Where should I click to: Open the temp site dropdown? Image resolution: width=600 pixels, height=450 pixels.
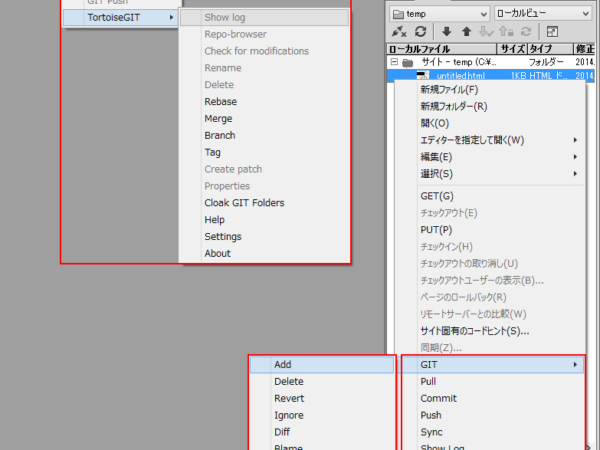[x=440, y=14]
